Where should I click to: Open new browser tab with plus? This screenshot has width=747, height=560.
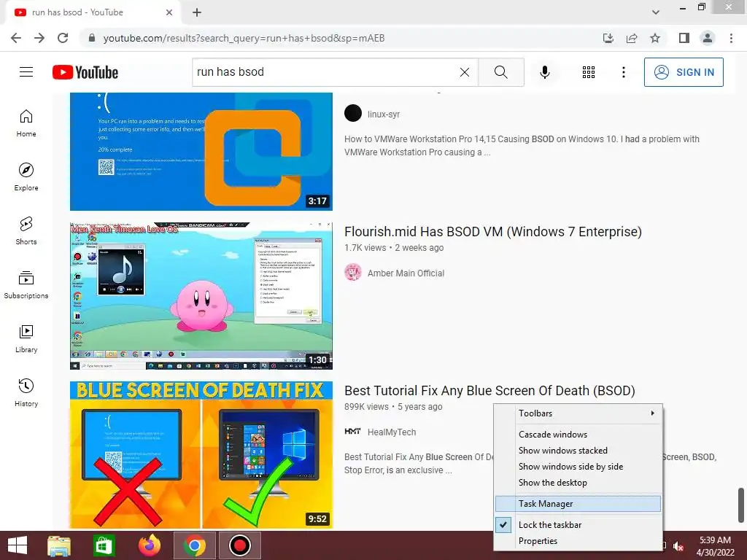(x=197, y=12)
